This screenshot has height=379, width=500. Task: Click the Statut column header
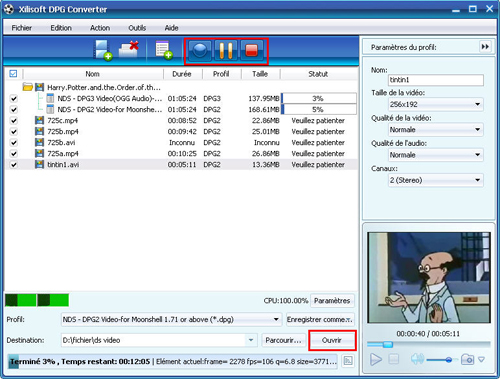pos(318,74)
